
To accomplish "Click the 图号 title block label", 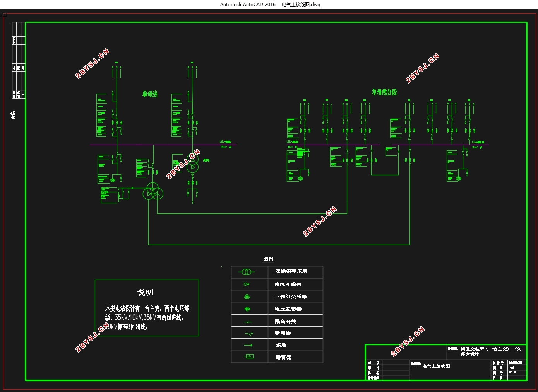I will (498, 373).
